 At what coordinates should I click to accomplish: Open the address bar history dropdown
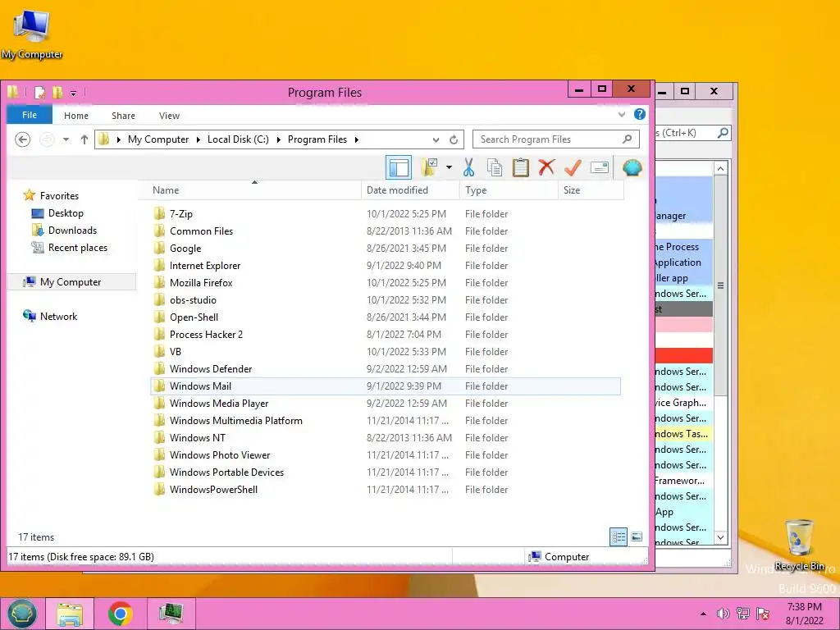click(x=436, y=139)
